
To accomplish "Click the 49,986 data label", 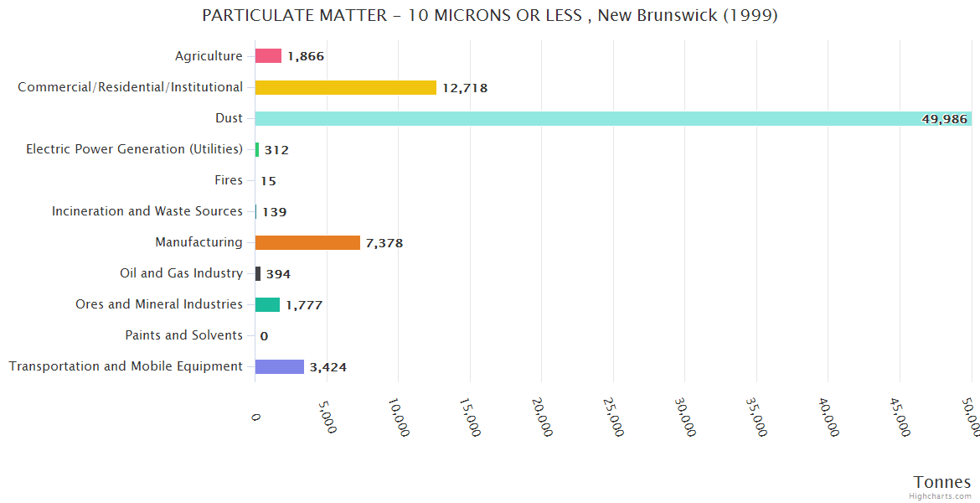I will coord(944,119).
